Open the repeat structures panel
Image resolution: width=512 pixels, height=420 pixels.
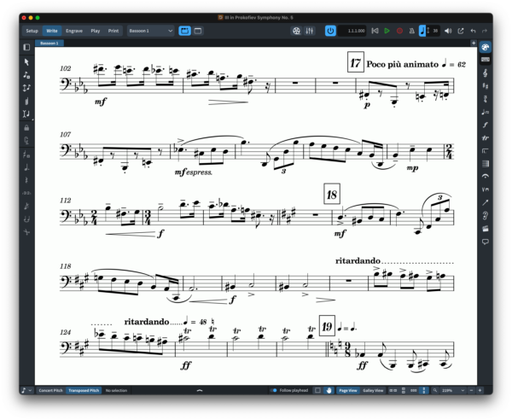coord(486,150)
